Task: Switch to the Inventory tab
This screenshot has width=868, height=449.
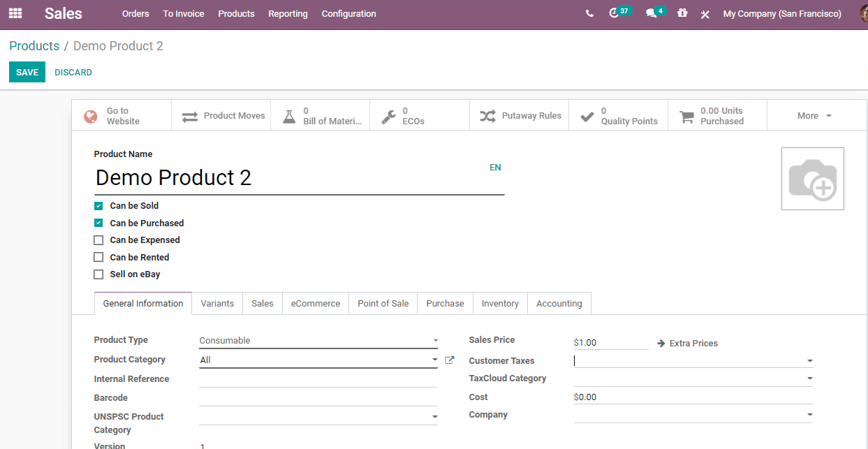Action: pos(500,304)
